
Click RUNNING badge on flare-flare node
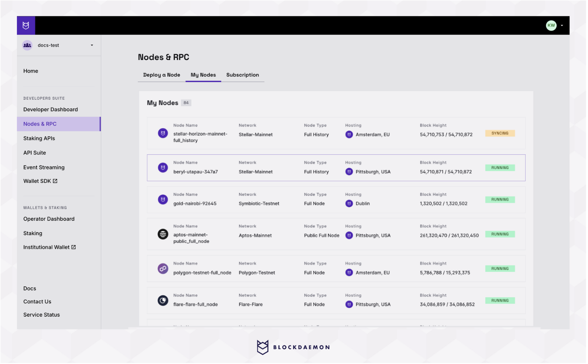coord(500,301)
